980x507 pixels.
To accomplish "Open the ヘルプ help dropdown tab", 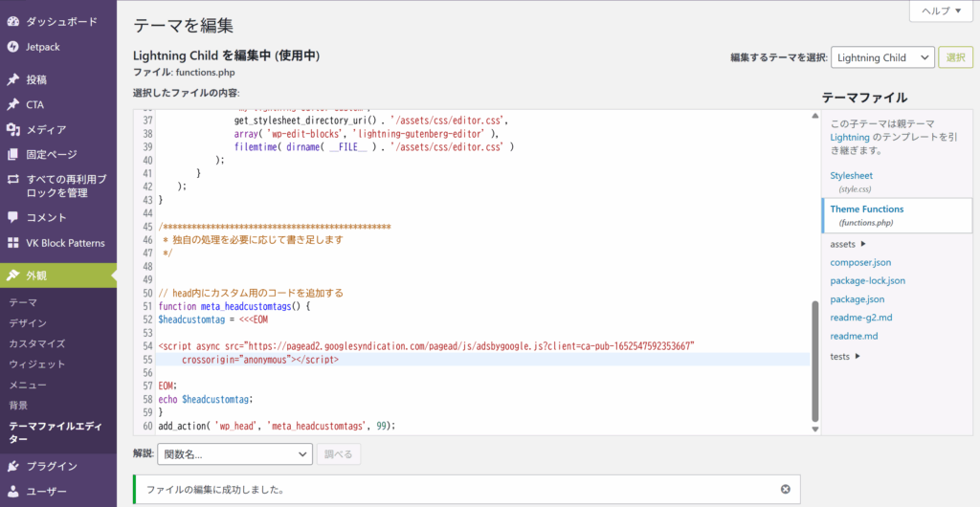I will coord(941,11).
